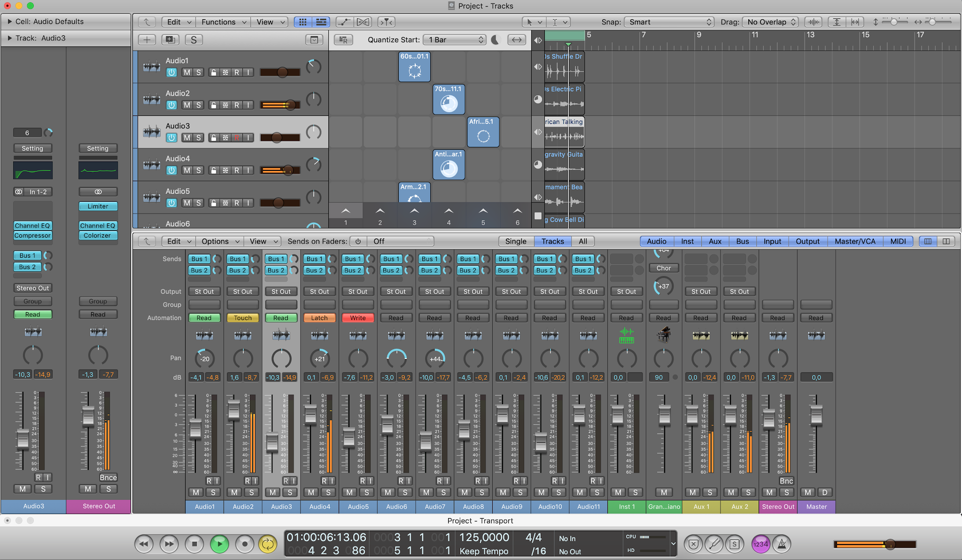Toggle the MIDI channel filter button
962x560 pixels.
(x=898, y=241)
